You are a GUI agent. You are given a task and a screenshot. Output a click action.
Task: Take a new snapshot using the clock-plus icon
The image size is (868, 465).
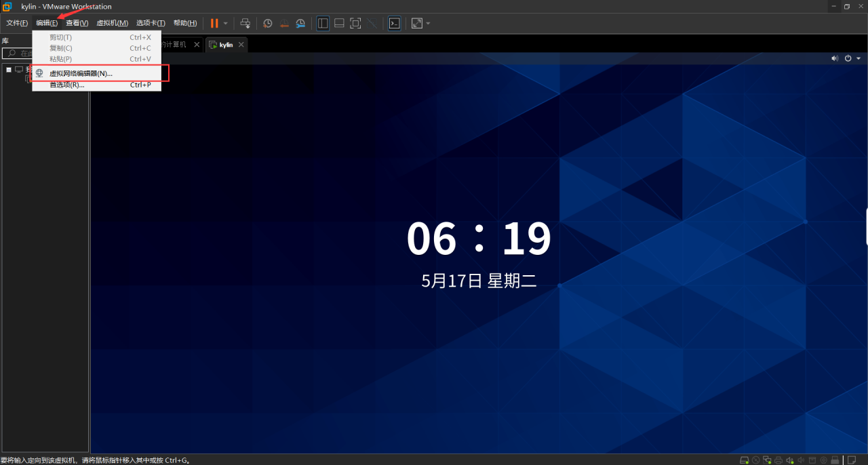point(267,23)
